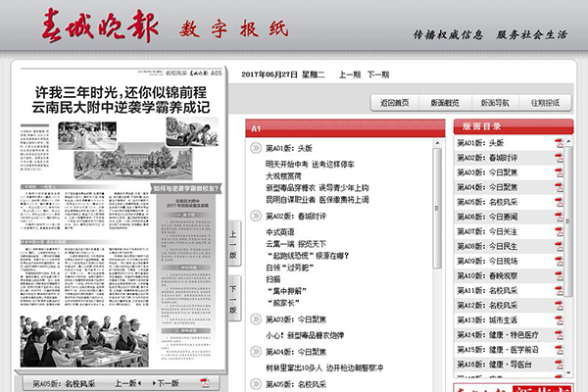Click 下一版 link below page preview
The width and height of the screenshot is (588, 392).
pos(166,383)
